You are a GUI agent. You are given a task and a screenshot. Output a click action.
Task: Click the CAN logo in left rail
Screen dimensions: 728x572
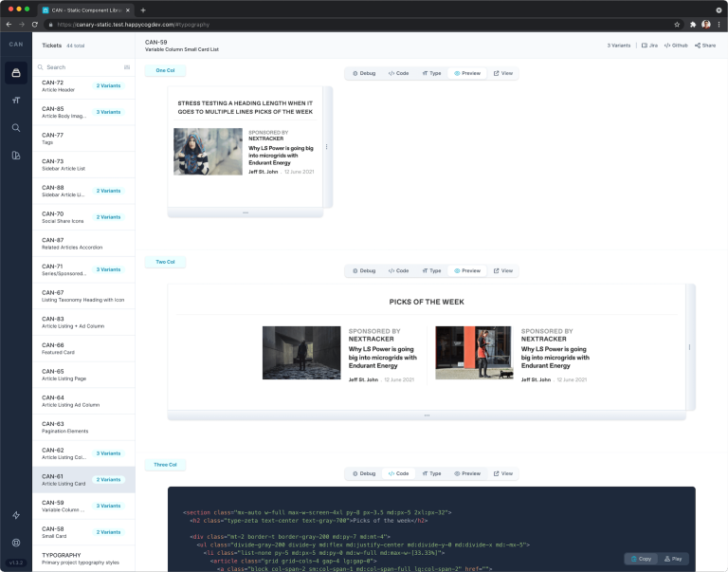click(16, 45)
